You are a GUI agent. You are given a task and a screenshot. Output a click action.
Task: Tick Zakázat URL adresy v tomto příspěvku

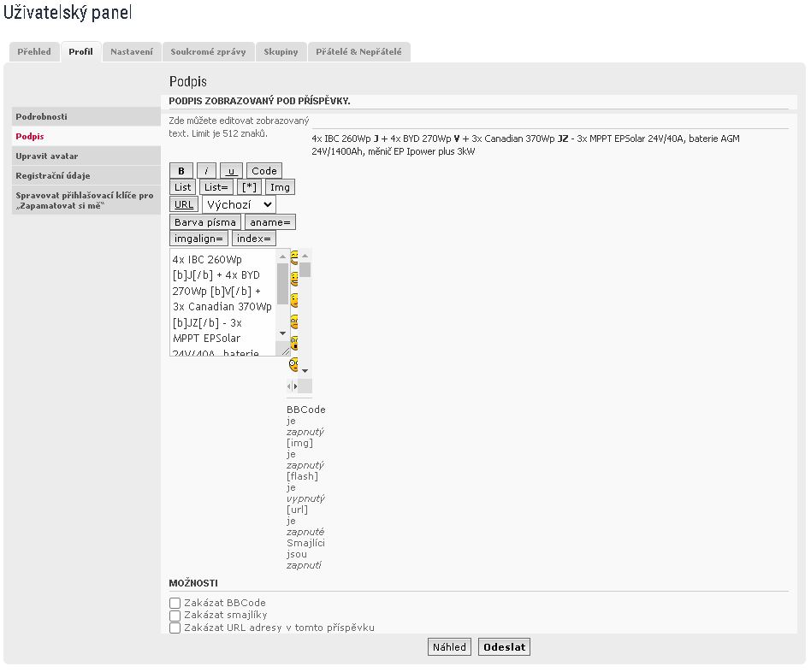tap(175, 628)
